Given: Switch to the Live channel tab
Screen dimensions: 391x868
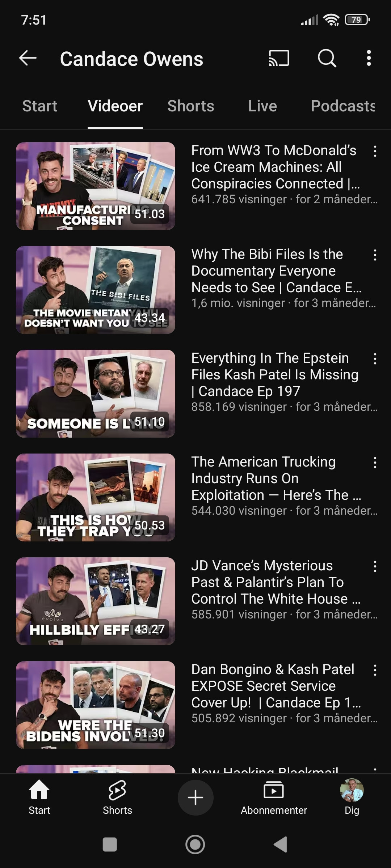Looking at the screenshot, I should pyautogui.click(x=262, y=106).
